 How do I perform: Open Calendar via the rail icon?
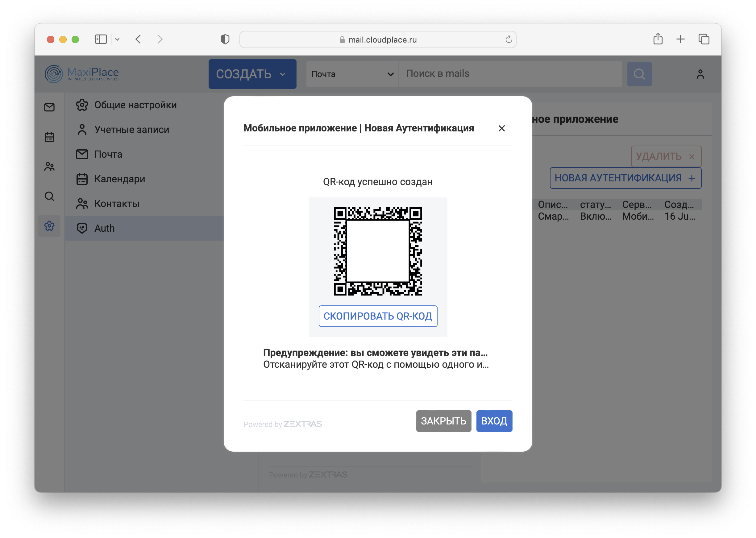[x=49, y=137]
